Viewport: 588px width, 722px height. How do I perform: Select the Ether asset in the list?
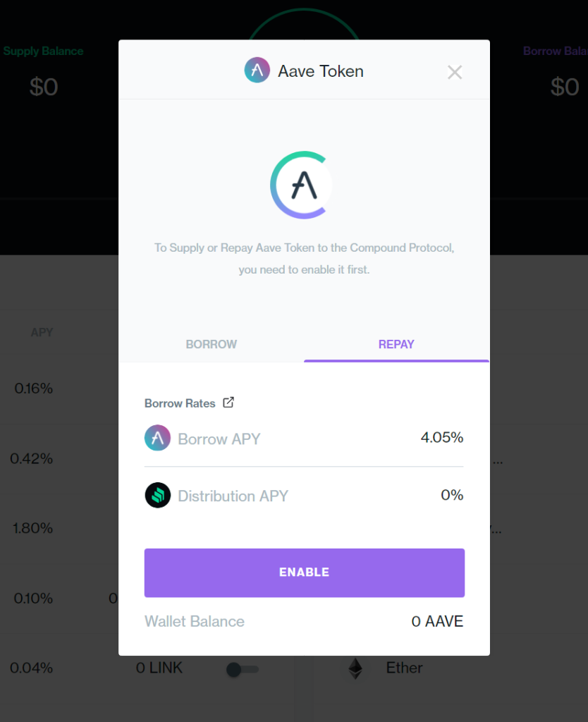tap(404, 668)
